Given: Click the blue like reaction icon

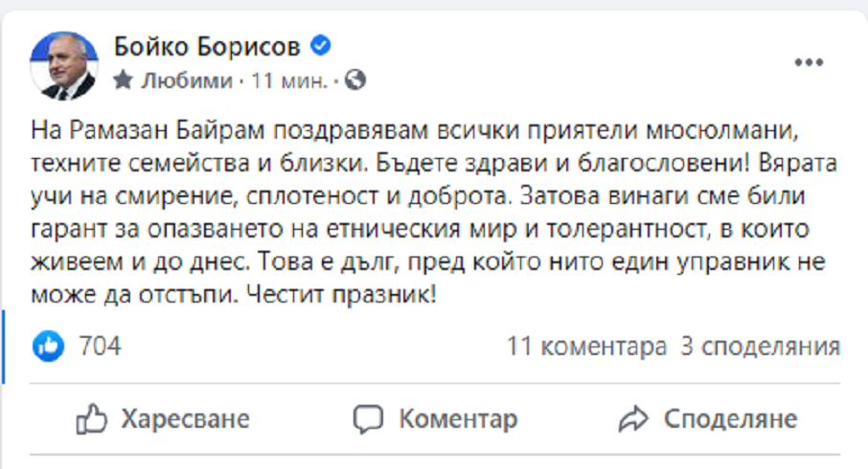Looking at the screenshot, I should pyautogui.click(x=48, y=346).
